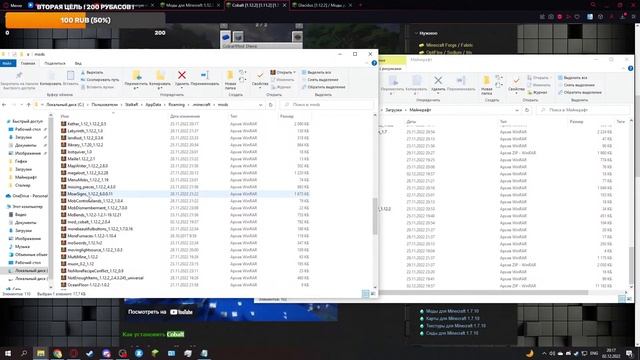The image size is (640, 360).
Task: Click the New folder icon in mods window
Action: [x=230, y=76]
